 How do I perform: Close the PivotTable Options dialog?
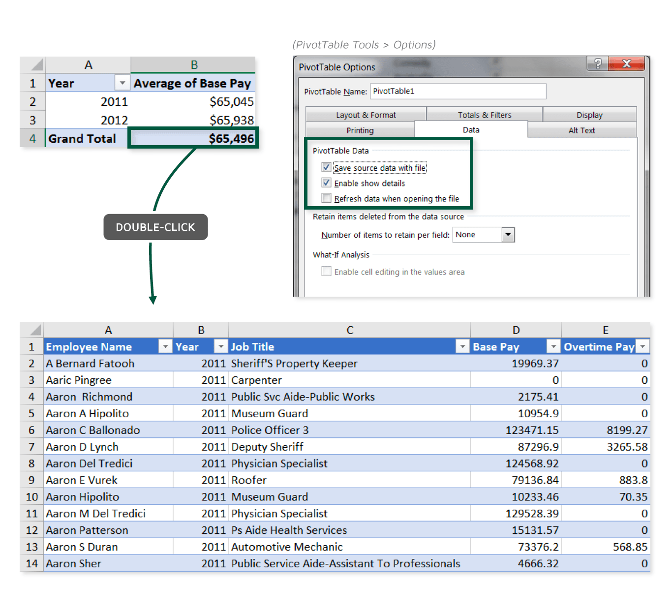pyautogui.click(x=626, y=64)
